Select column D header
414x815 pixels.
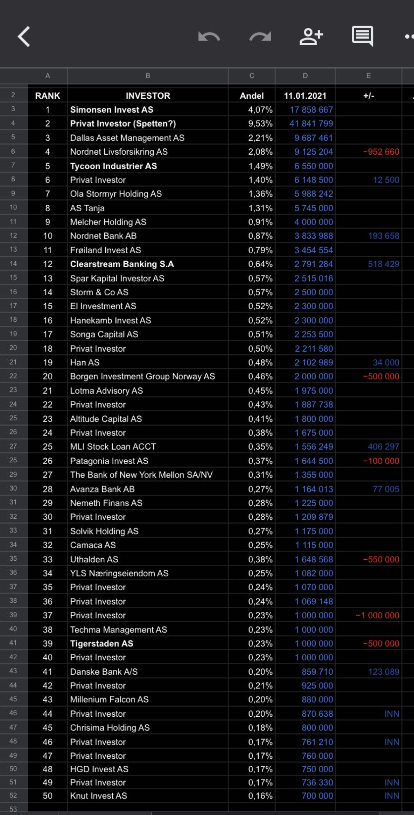click(x=305, y=76)
